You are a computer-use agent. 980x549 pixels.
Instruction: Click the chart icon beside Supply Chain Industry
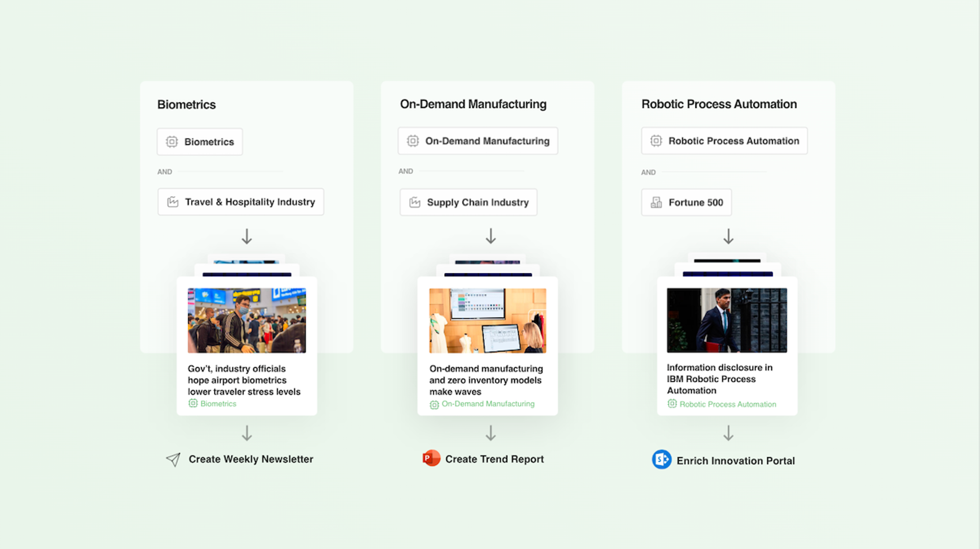(415, 202)
